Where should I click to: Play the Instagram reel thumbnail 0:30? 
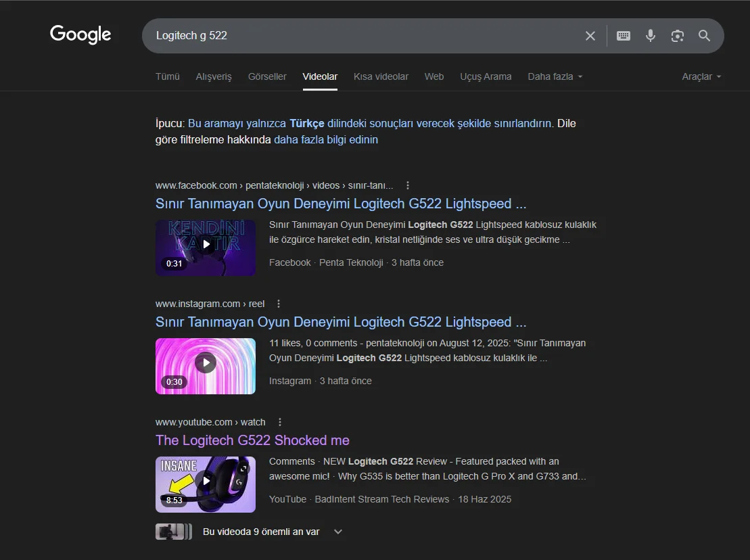coord(205,366)
